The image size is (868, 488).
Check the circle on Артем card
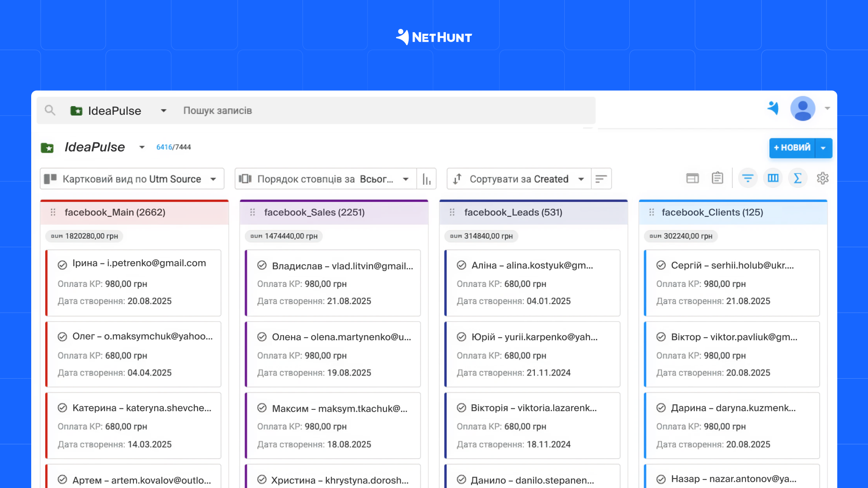pos(62,479)
